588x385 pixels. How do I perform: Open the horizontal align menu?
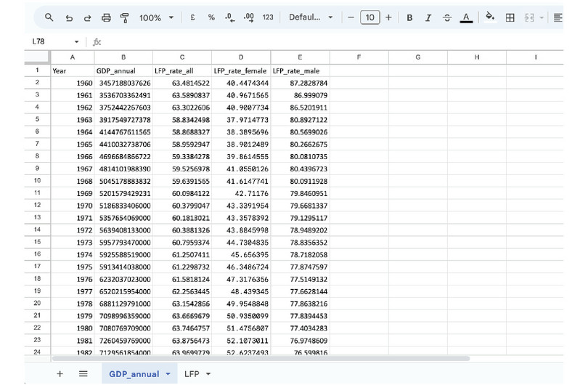point(558,17)
